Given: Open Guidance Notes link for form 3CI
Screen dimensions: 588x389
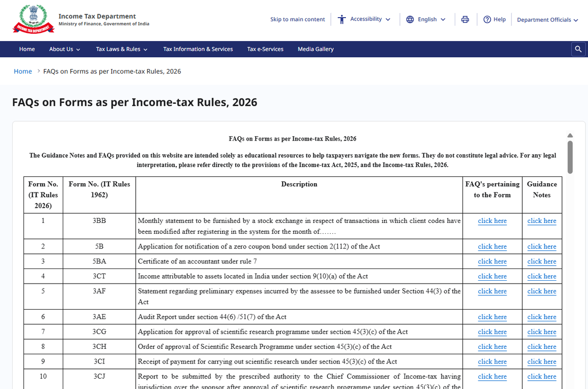Looking at the screenshot, I should tap(542, 362).
